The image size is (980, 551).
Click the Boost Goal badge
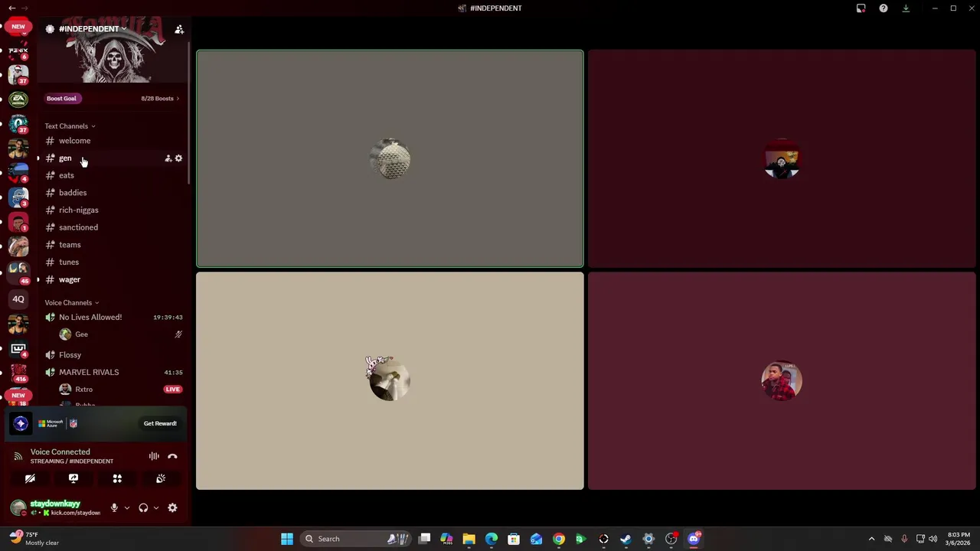tap(61, 98)
